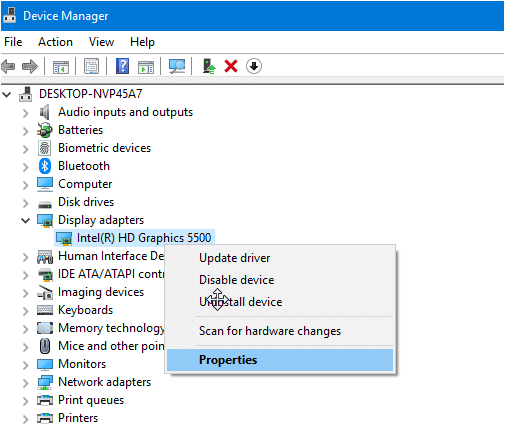
Task: Click the Printers icon
Action: coord(45,418)
